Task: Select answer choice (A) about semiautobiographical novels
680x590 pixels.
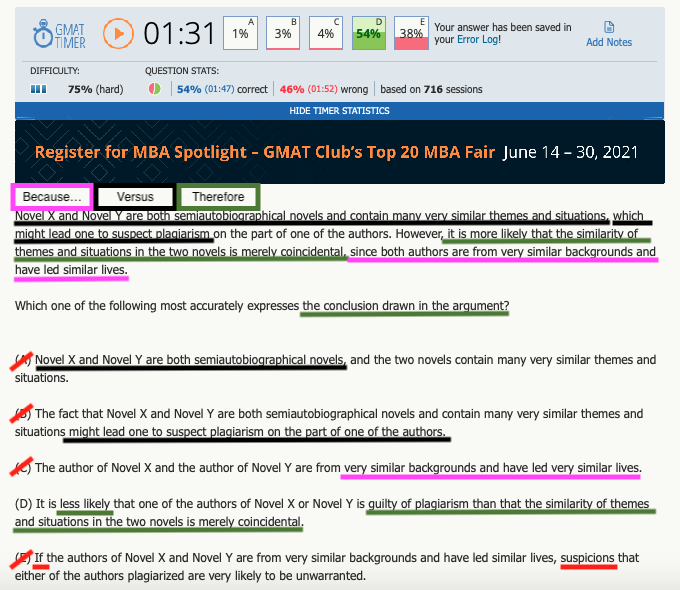Action: [335, 369]
